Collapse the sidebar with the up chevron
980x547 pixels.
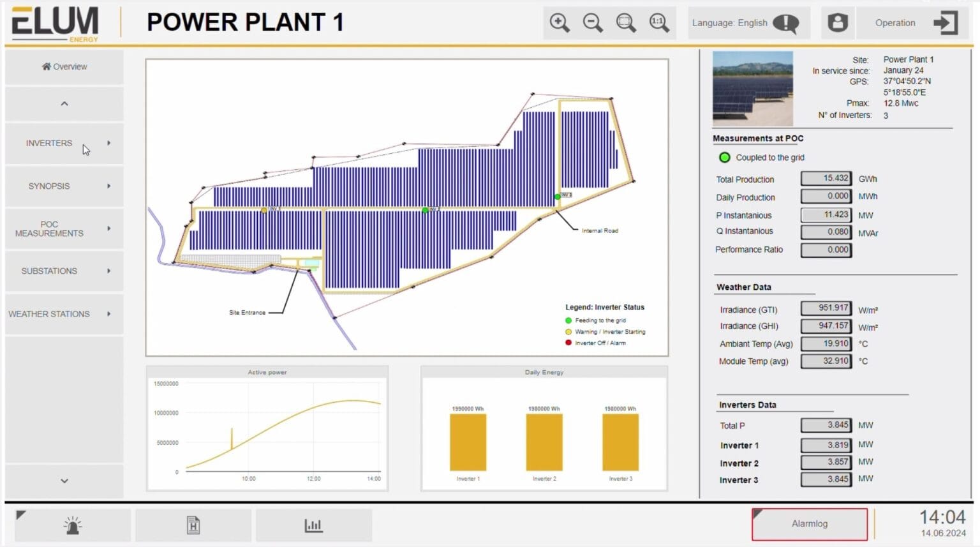click(x=63, y=103)
